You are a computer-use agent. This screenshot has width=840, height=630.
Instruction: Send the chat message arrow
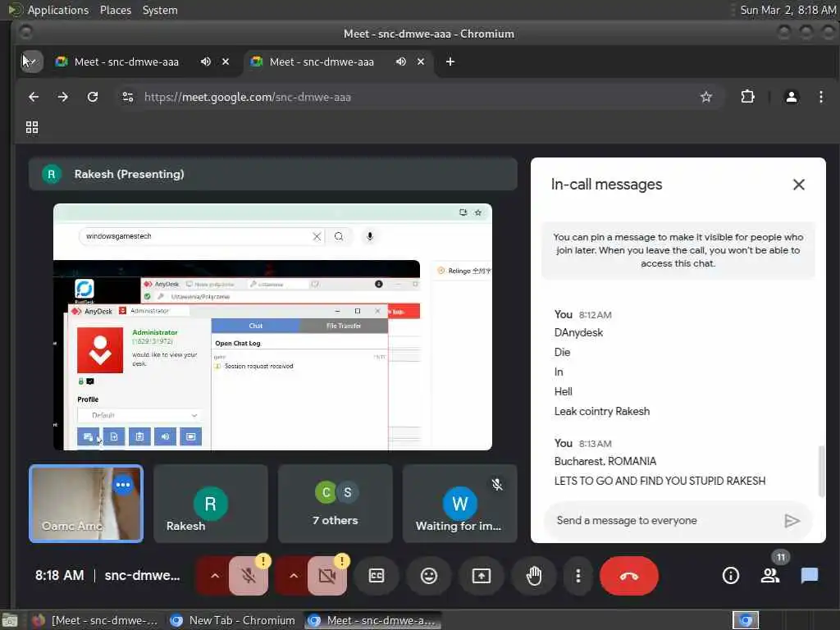pos(792,521)
